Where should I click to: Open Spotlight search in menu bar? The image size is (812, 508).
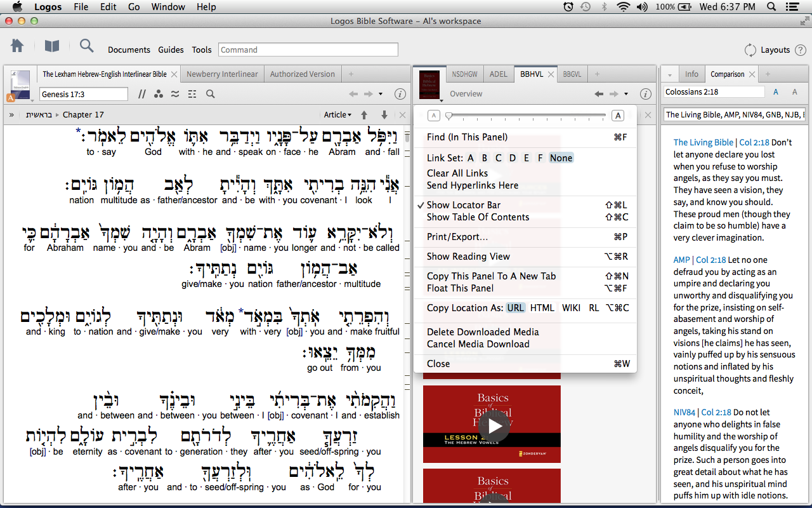tap(771, 7)
